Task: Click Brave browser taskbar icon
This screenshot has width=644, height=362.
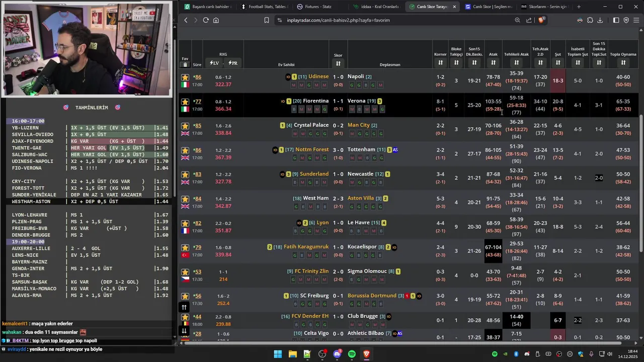Action: (366, 354)
